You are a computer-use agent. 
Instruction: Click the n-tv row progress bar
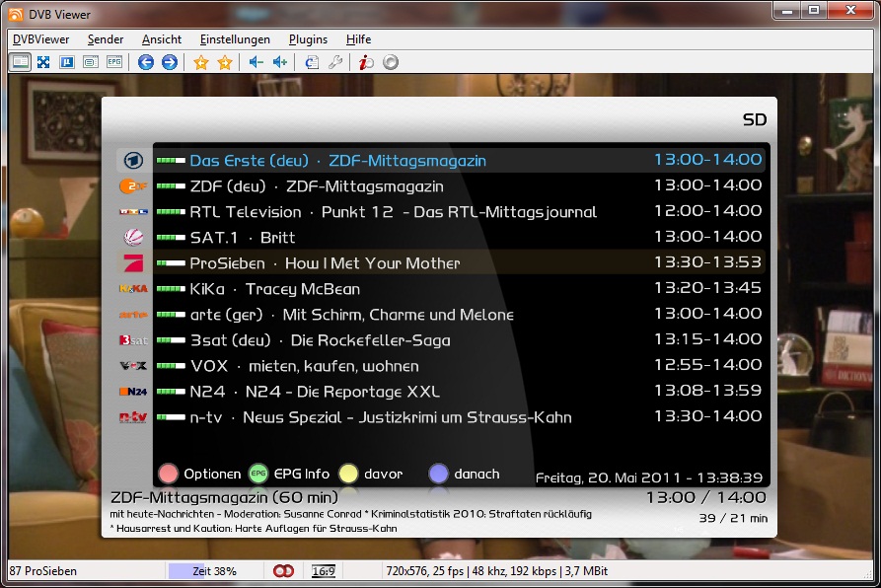pos(171,417)
